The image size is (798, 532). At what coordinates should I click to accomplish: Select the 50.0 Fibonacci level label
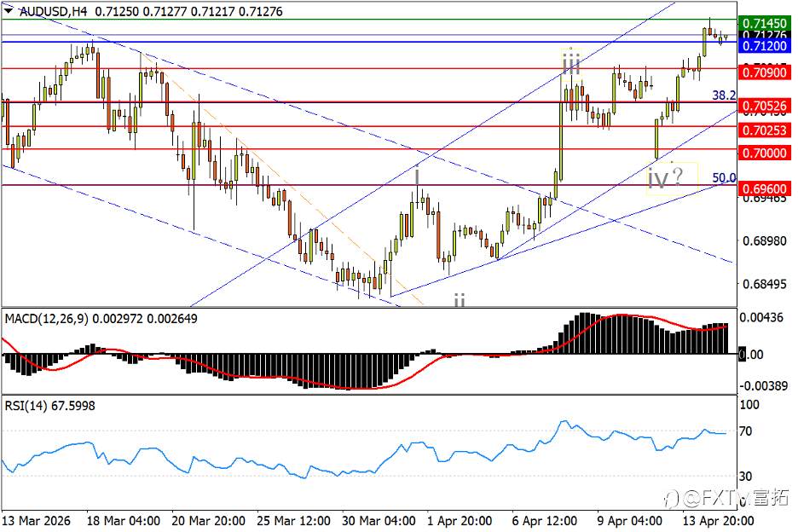point(724,177)
